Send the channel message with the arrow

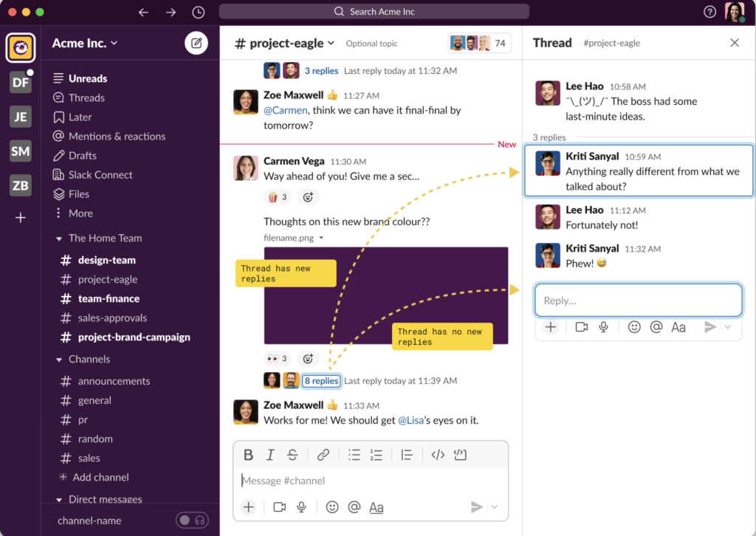pyautogui.click(x=476, y=506)
